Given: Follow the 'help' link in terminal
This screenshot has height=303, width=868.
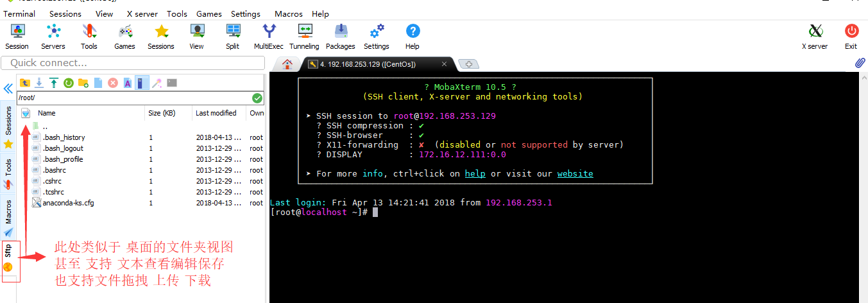Looking at the screenshot, I should pyautogui.click(x=475, y=174).
